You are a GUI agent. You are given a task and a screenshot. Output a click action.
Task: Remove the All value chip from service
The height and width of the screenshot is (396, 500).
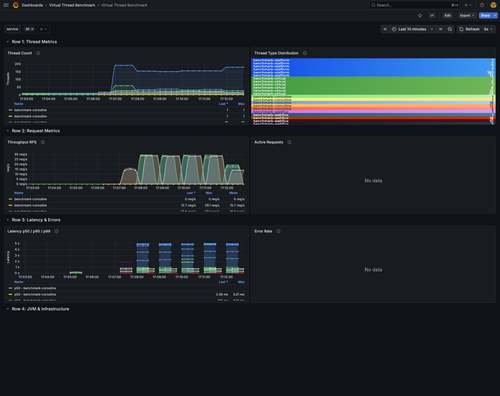[33, 29]
